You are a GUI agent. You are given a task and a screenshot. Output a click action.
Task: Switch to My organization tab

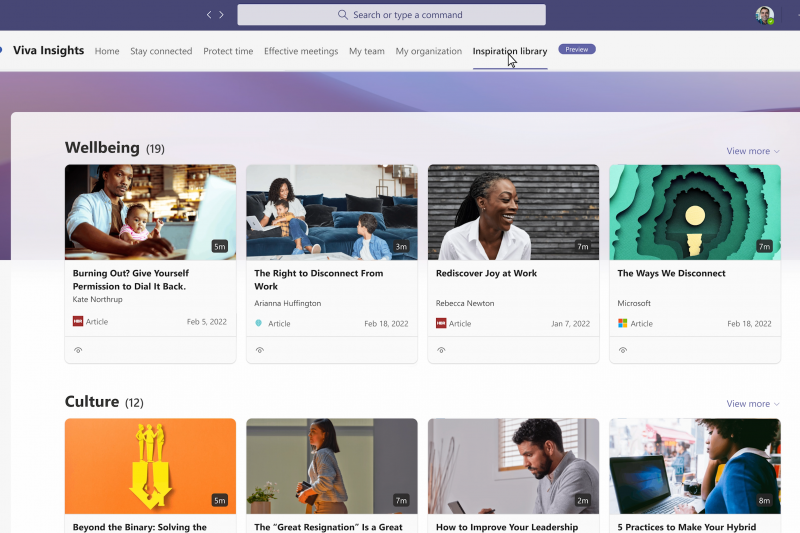[x=429, y=51]
